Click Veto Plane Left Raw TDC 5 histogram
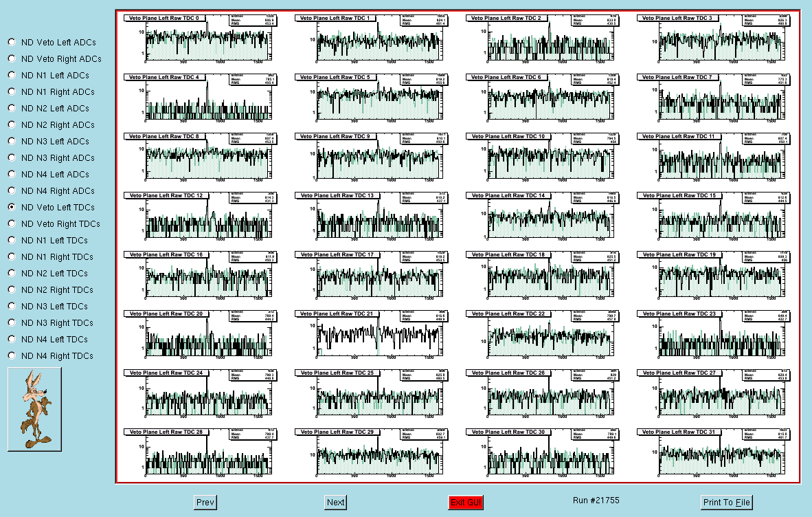The image size is (812, 517). 372,100
